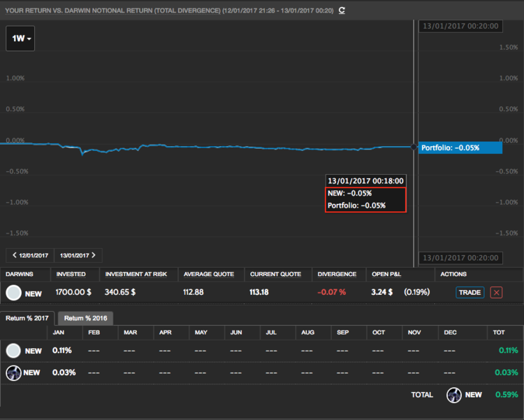
Task: Click the DIVERGENCE column header
Action: pos(337,274)
